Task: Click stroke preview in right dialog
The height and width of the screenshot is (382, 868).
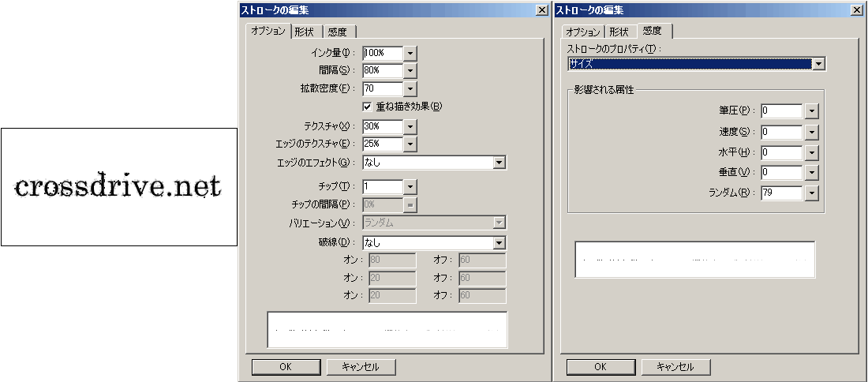Action: [694, 259]
